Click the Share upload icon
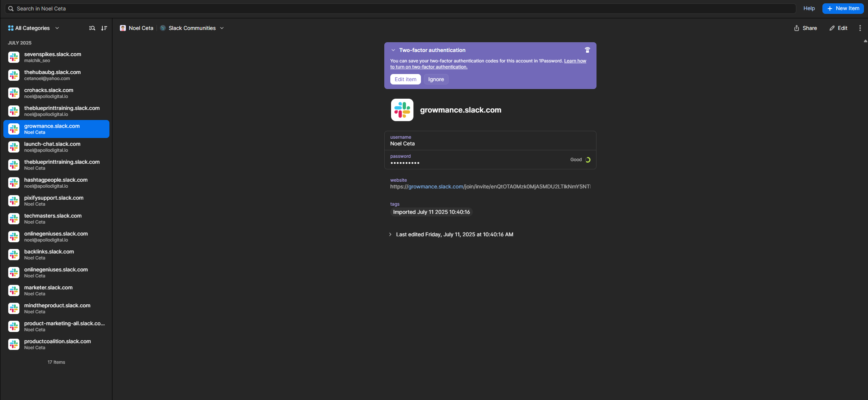This screenshot has height=400, width=868. point(796,28)
